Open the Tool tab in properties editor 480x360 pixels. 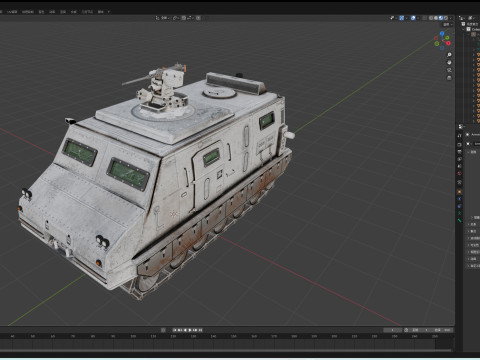click(x=459, y=136)
